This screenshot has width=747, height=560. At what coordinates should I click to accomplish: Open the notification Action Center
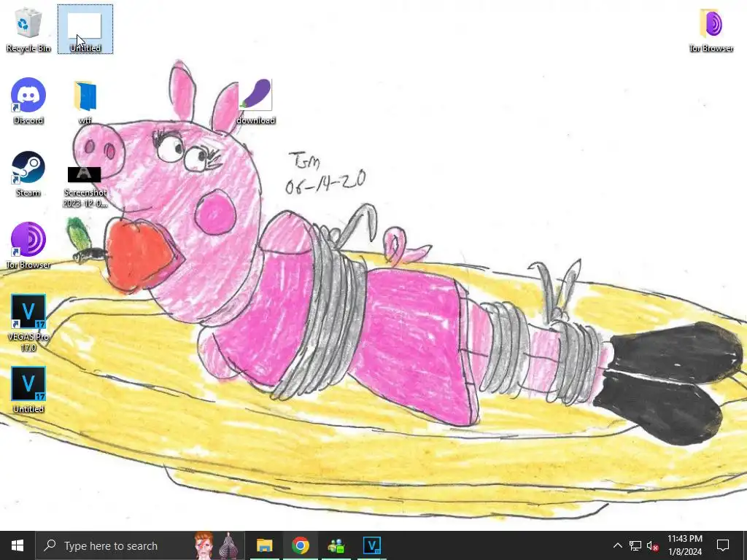723,545
